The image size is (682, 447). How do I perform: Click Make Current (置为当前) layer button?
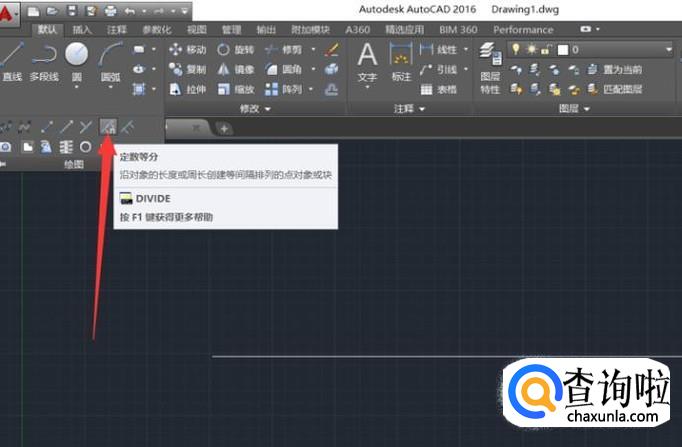(615, 69)
